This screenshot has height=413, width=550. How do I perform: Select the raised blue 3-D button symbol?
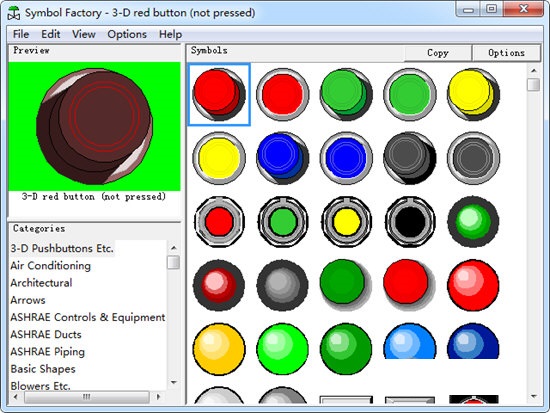click(x=283, y=158)
